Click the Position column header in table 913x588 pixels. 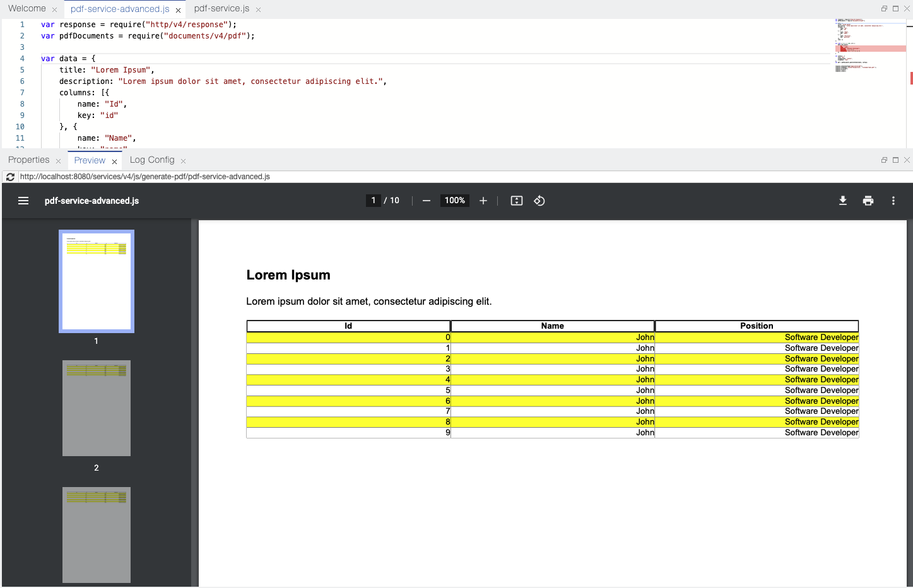pos(757,326)
